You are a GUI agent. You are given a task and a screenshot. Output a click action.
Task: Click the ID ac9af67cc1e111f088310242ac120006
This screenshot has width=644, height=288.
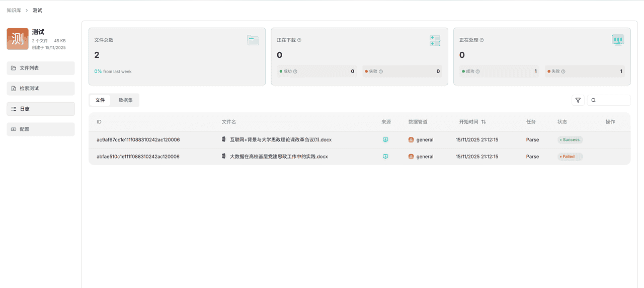pos(138,140)
